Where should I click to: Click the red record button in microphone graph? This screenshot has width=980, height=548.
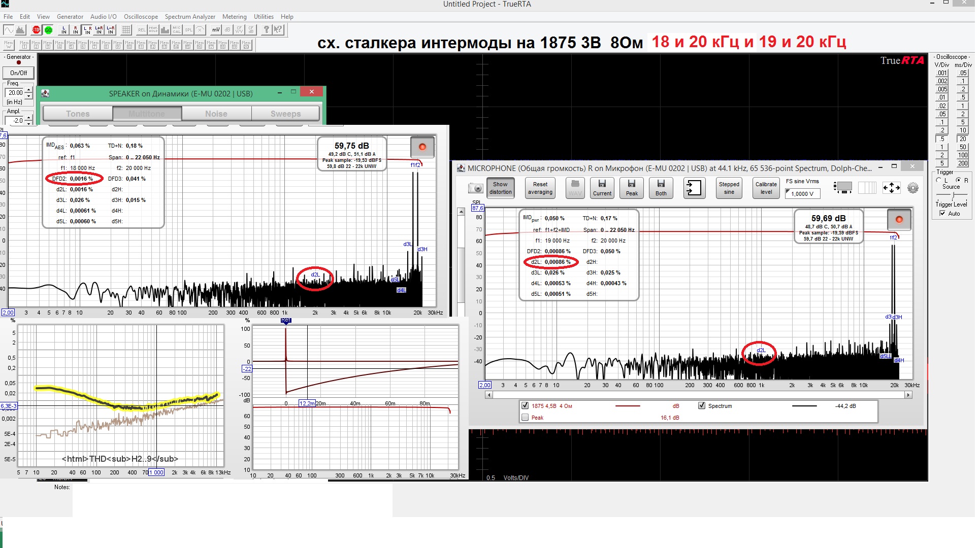coord(899,220)
